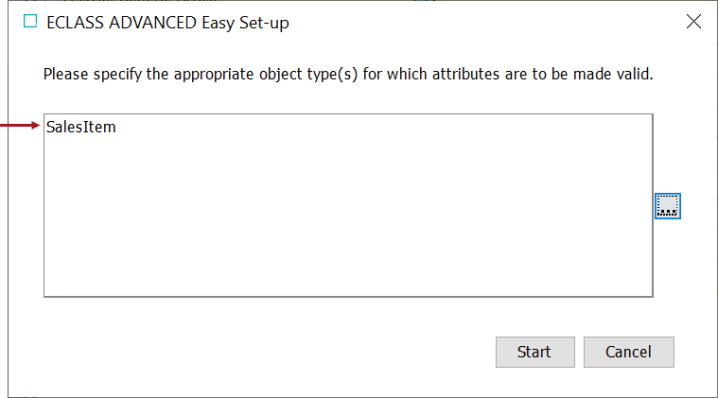Abort the attribute validation with Cancel

[x=629, y=352]
